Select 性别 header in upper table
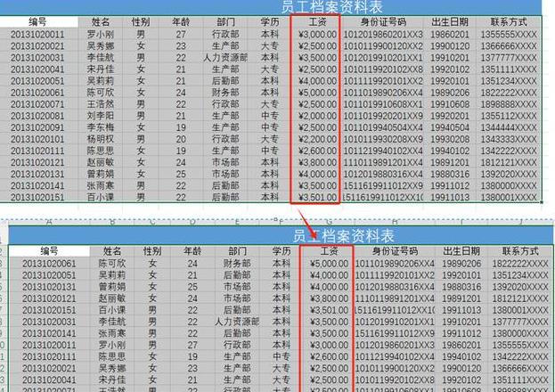This screenshot has width=555, height=392. tap(141, 22)
